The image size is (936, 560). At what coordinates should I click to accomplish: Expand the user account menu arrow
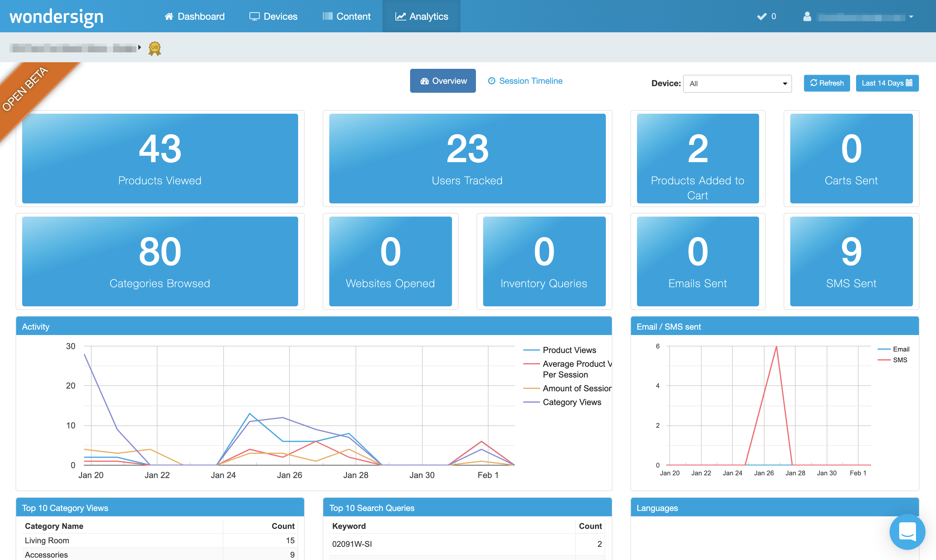click(x=911, y=17)
